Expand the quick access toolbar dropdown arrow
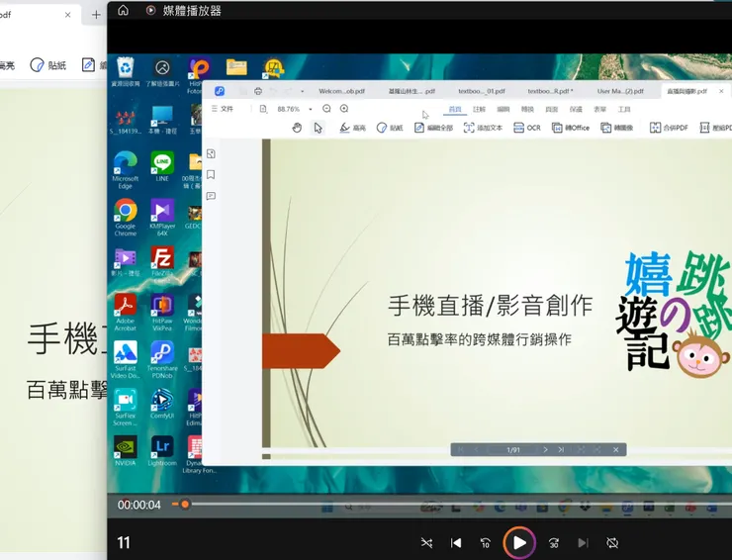 click(302, 92)
